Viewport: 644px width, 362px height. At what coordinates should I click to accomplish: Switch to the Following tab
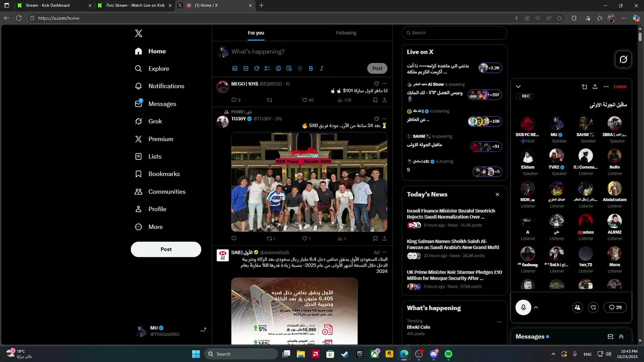coord(346,33)
